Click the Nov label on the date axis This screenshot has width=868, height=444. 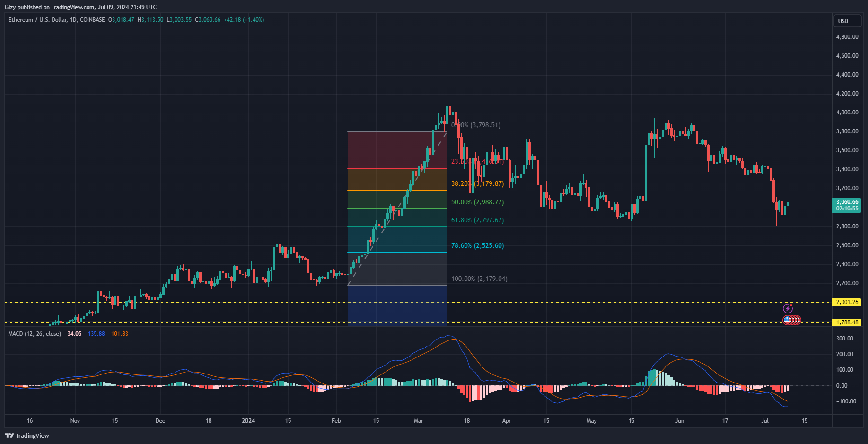coord(75,421)
